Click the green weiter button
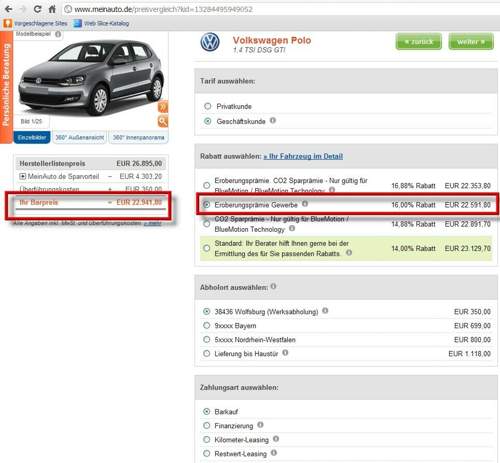The height and width of the screenshot is (463, 500). pyautogui.click(x=471, y=42)
